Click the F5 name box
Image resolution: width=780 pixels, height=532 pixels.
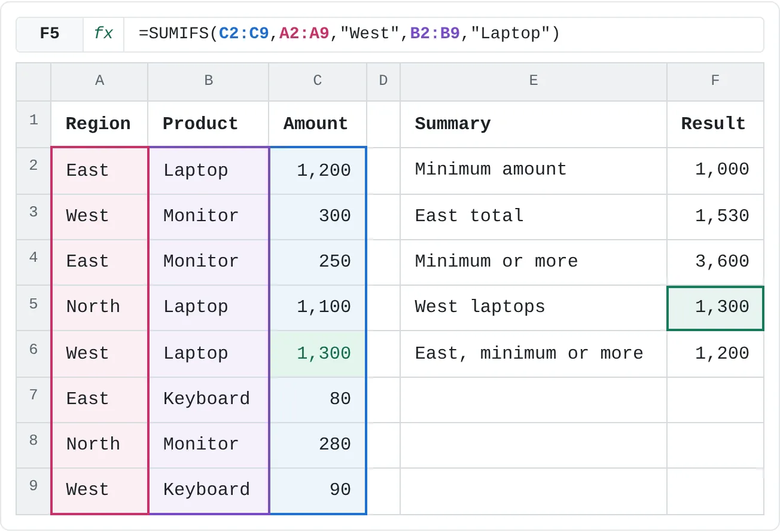50,34
